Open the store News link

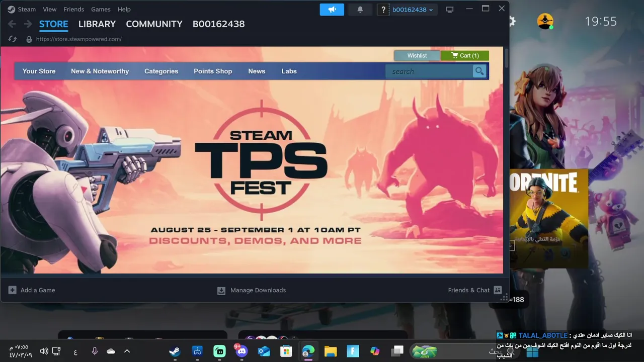click(x=257, y=71)
